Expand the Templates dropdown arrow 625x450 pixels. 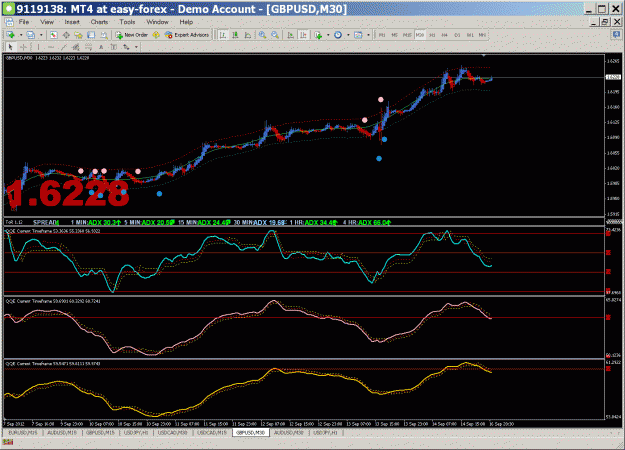pyautogui.click(x=368, y=35)
